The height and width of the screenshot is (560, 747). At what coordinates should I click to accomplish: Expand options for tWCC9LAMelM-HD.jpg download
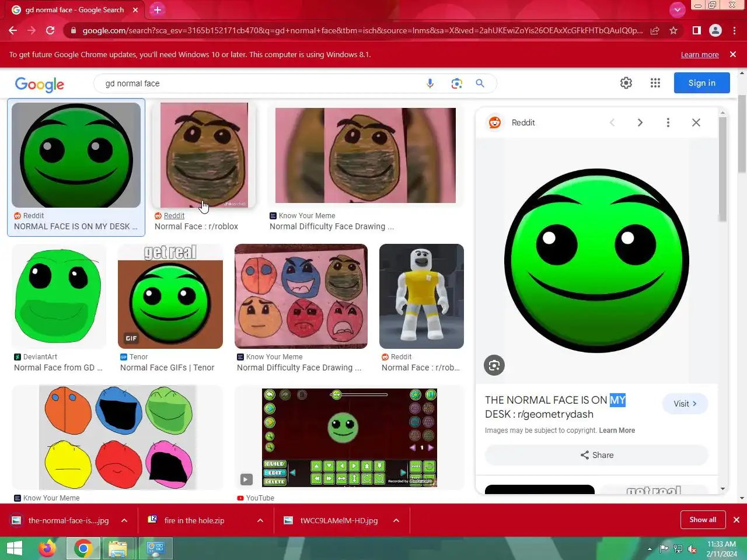pos(396,520)
